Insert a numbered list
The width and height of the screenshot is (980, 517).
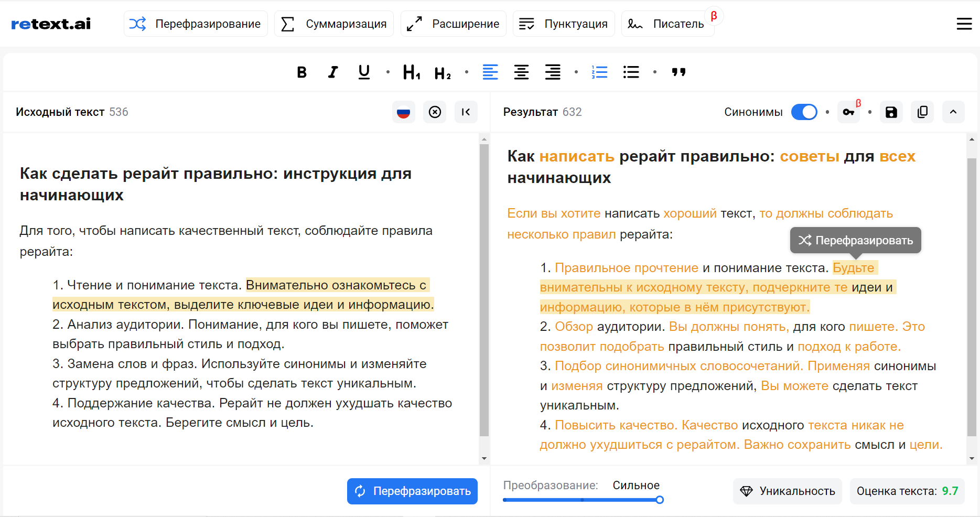(x=599, y=72)
